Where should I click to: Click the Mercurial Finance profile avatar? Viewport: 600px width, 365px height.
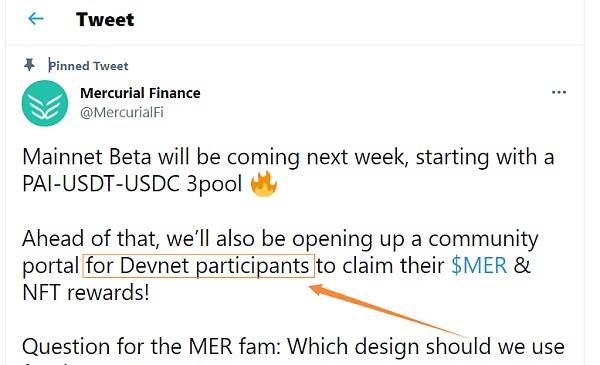[x=45, y=103]
